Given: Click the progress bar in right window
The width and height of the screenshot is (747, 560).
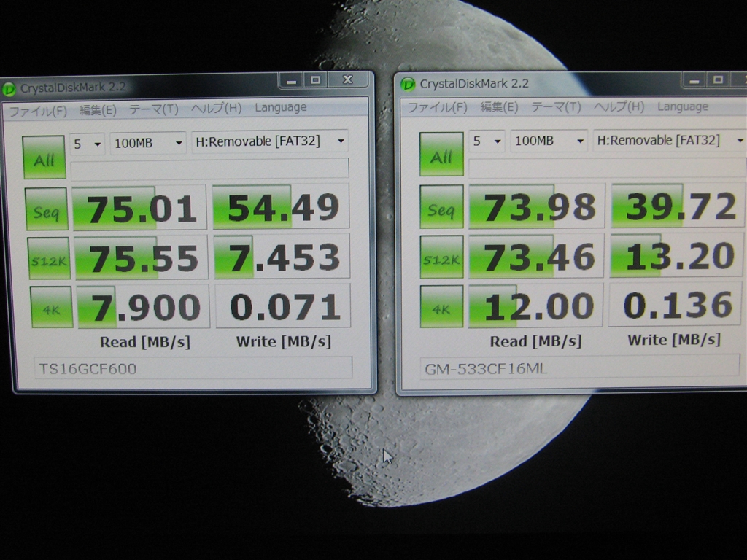Looking at the screenshot, I should tap(608, 168).
